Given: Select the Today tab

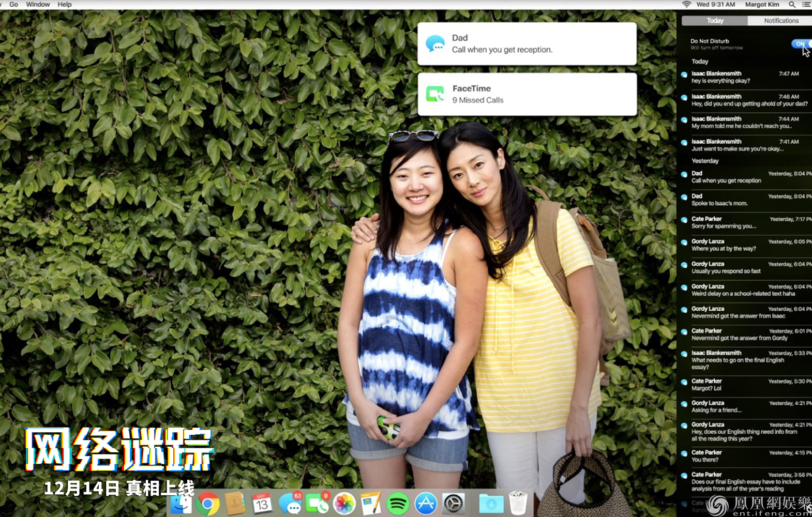Looking at the screenshot, I should pyautogui.click(x=715, y=21).
